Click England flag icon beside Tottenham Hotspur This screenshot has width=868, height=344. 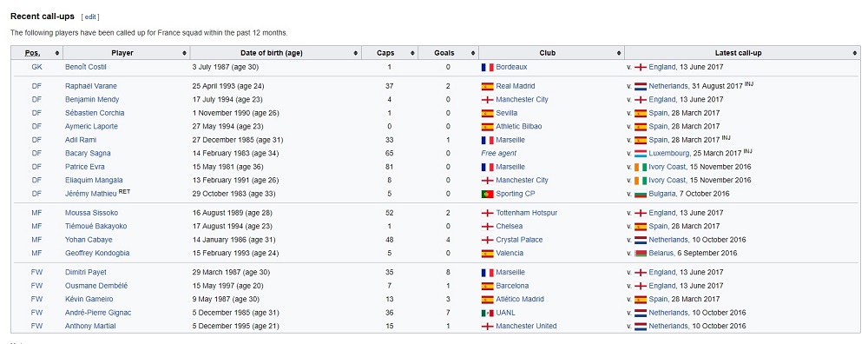[x=487, y=214]
